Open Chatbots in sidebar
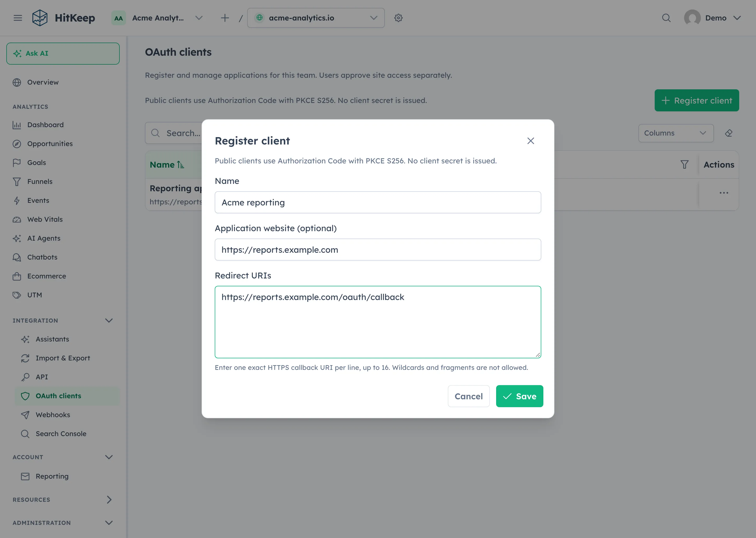This screenshot has height=538, width=756. [63, 257]
